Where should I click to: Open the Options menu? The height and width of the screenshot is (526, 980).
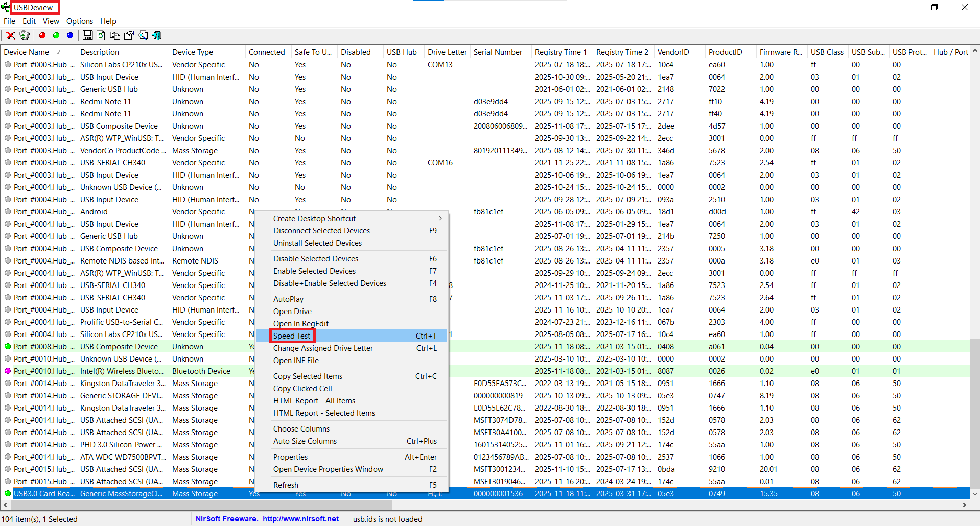point(79,21)
